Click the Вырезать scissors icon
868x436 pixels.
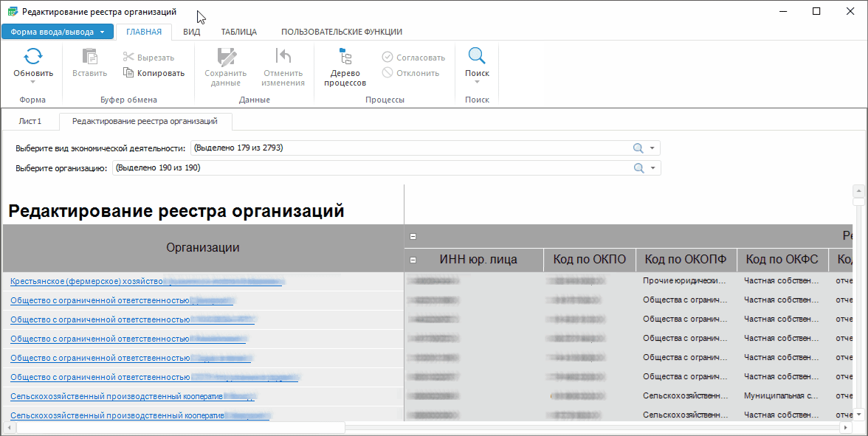tap(128, 58)
